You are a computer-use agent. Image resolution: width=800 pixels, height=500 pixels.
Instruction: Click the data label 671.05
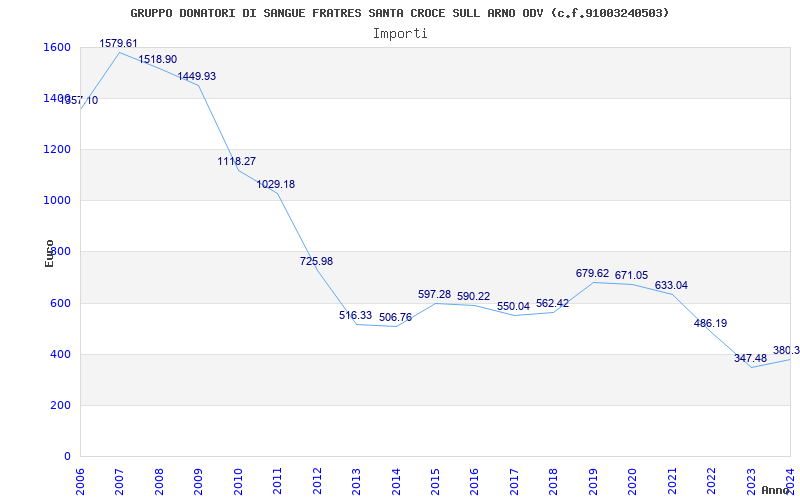(x=631, y=276)
